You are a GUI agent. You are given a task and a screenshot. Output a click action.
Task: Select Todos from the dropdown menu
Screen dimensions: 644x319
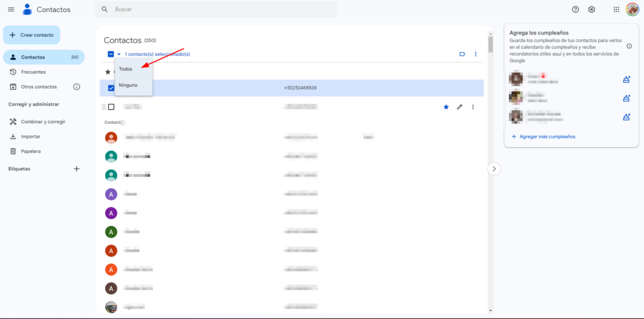(126, 69)
